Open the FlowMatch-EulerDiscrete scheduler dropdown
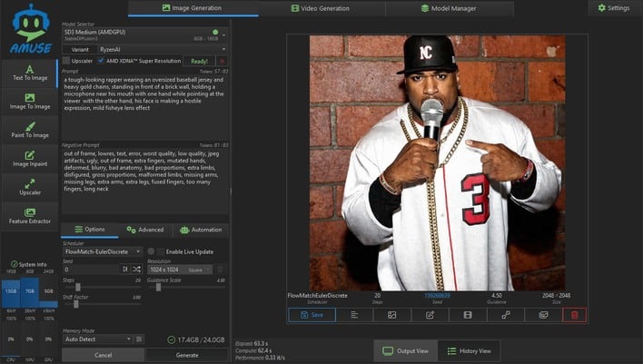The width and height of the screenshot is (643, 364). click(102, 251)
